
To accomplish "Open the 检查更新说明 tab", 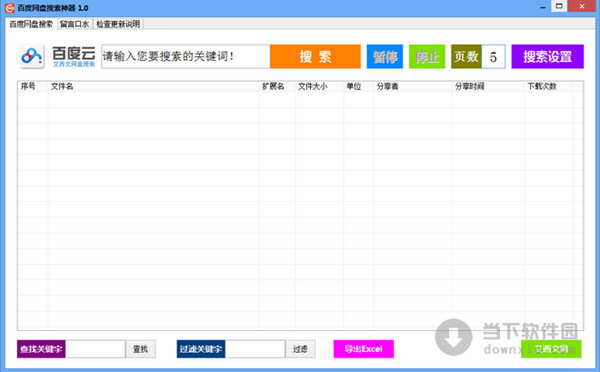I will (x=118, y=24).
